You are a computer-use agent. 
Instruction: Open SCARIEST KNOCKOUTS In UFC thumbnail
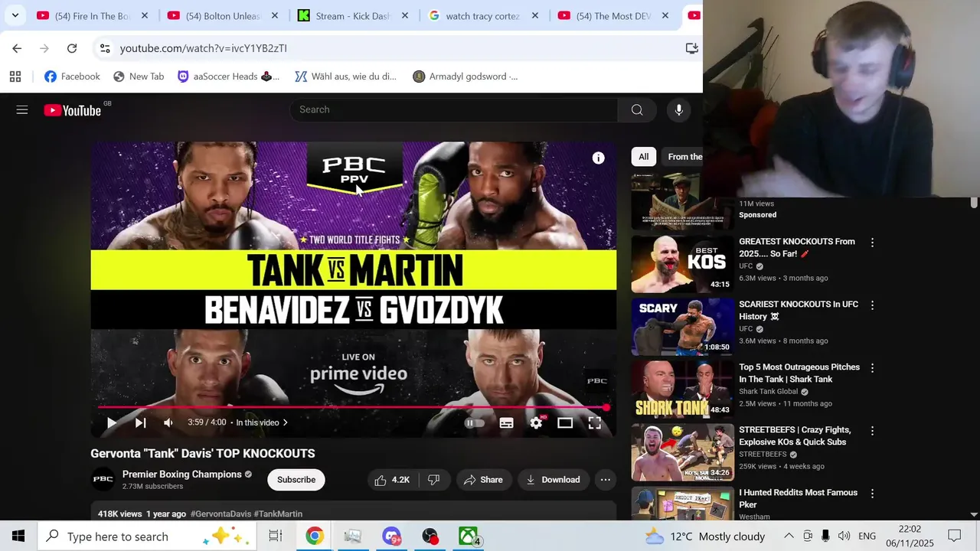(x=682, y=327)
